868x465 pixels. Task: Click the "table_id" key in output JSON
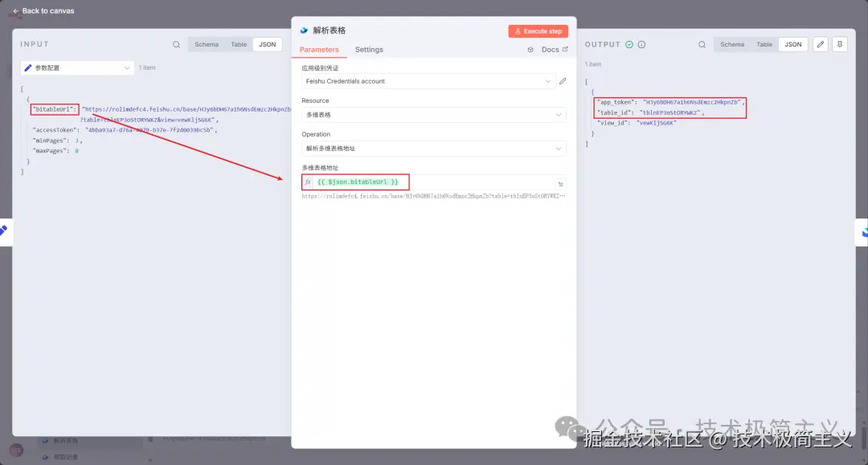[x=615, y=112]
